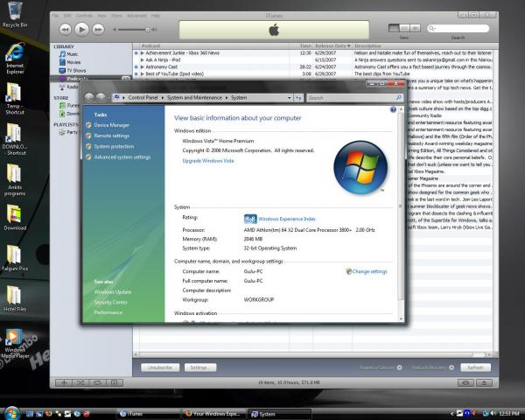Open Windows Media Player desktop shortcut
The image size is (525, 420).
coord(15,343)
